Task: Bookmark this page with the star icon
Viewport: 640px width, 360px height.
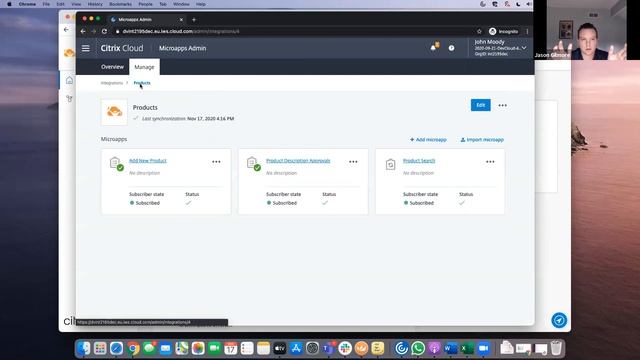Action: [x=479, y=31]
